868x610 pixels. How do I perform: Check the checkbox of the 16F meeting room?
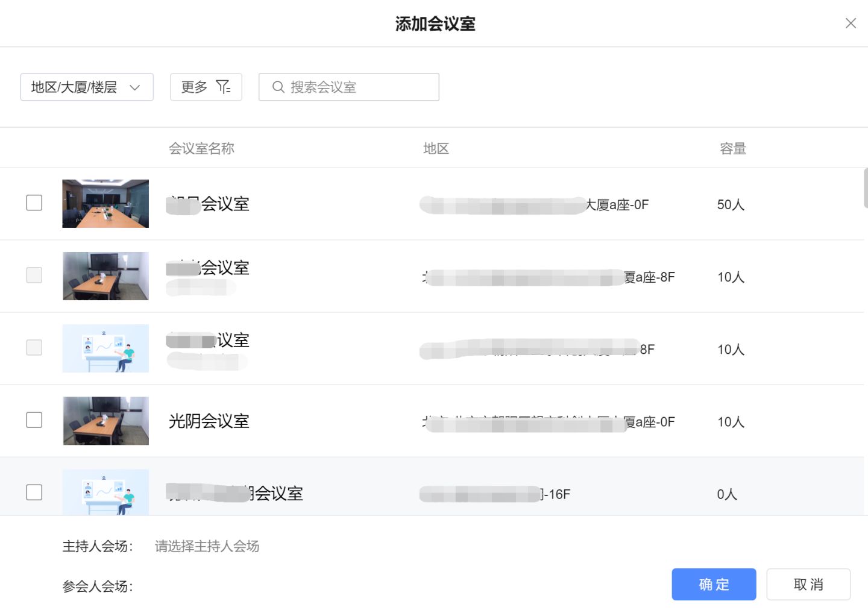point(34,492)
